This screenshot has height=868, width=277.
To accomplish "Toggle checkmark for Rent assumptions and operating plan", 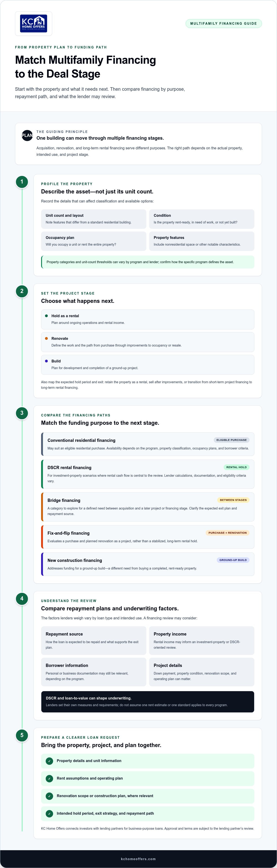I will (50, 778).
